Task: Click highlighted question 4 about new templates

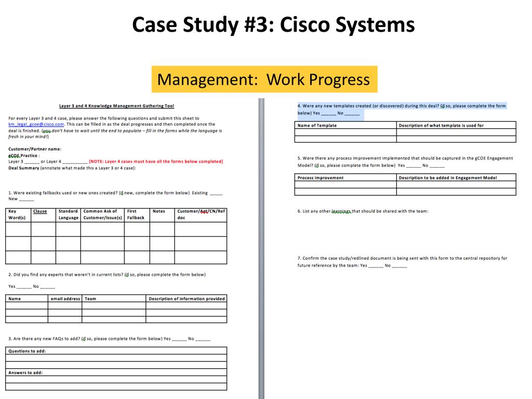Action: [402, 109]
